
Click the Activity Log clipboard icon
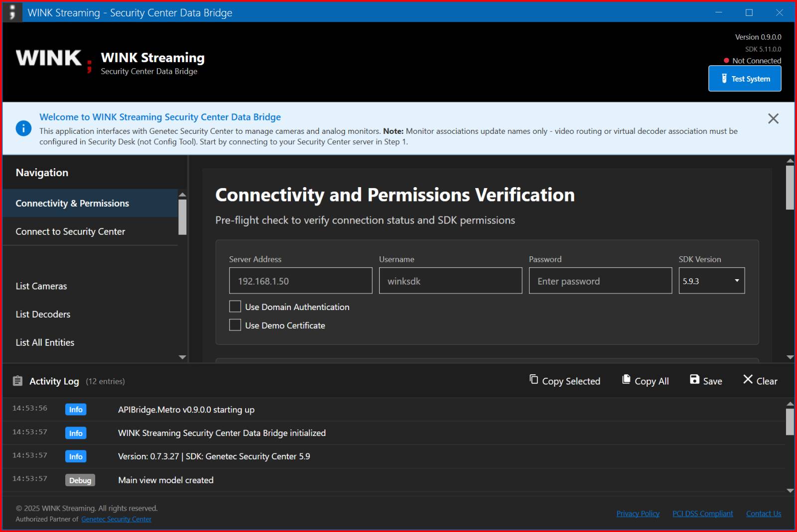[x=17, y=381]
